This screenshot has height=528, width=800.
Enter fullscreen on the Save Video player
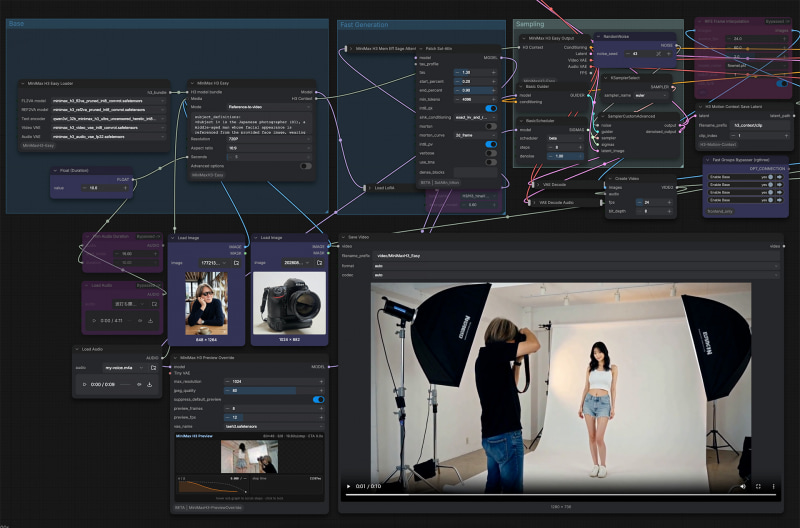(x=758, y=486)
